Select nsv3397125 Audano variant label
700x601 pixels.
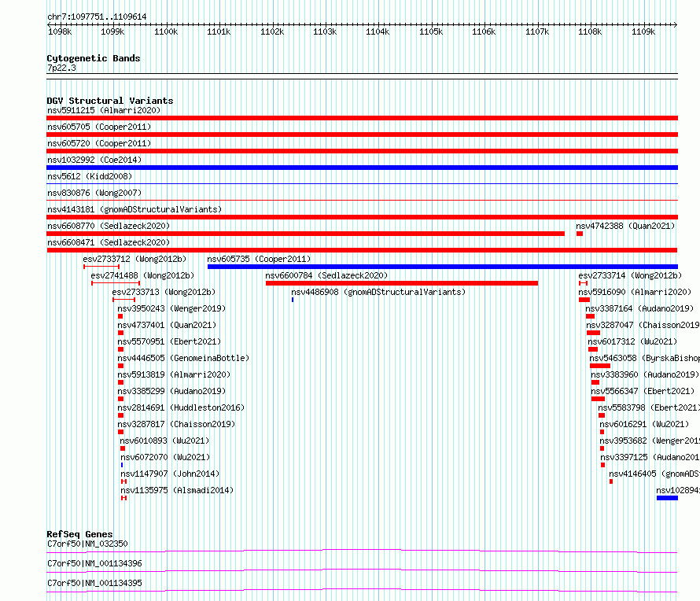pyautogui.click(x=650, y=457)
